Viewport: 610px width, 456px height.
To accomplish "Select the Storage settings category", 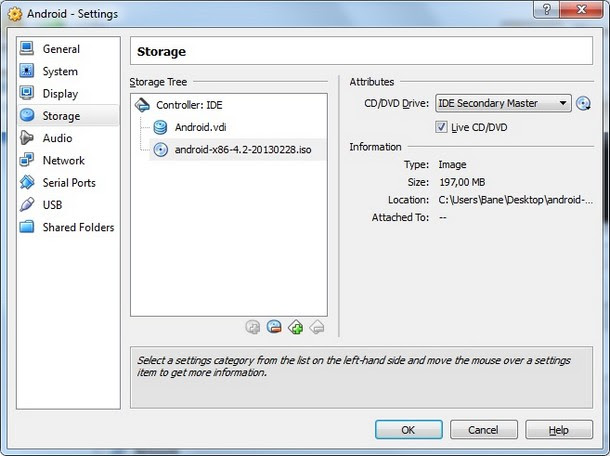I will click(68, 116).
